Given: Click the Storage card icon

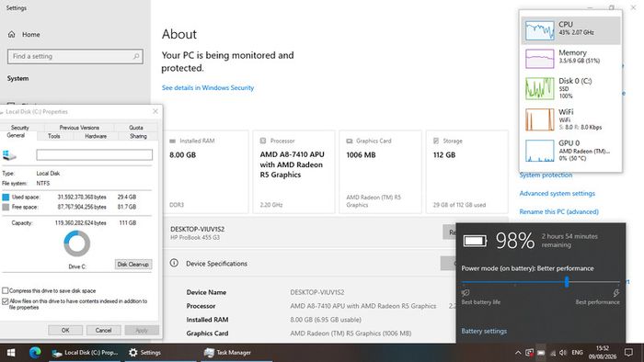Looking at the screenshot, I should click(436, 141).
